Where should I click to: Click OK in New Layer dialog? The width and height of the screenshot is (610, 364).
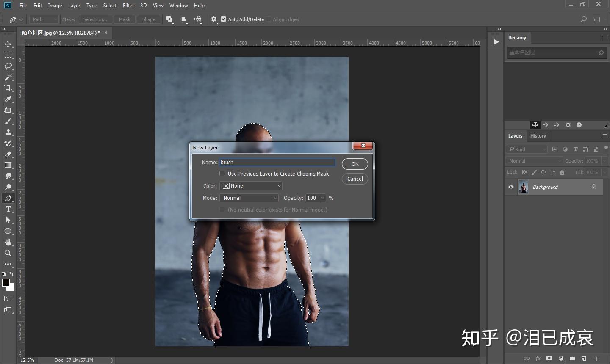(x=355, y=164)
